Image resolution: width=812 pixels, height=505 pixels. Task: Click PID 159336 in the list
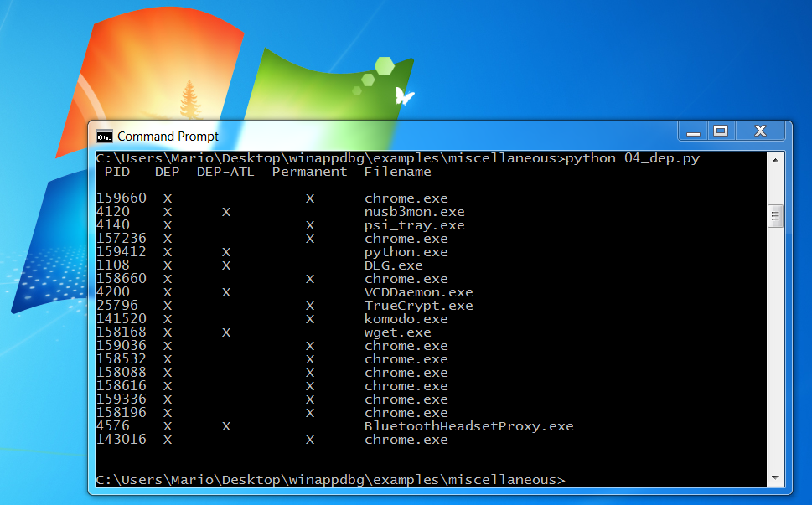tap(122, 399)
